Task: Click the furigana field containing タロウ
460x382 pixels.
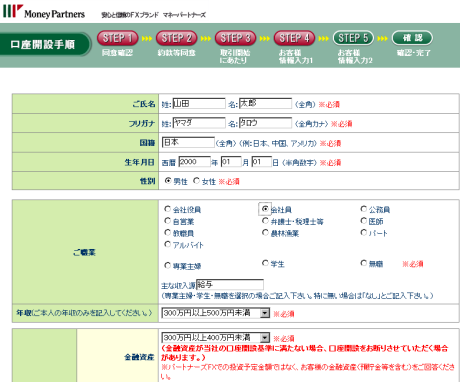Action: [x=265, y=123]
